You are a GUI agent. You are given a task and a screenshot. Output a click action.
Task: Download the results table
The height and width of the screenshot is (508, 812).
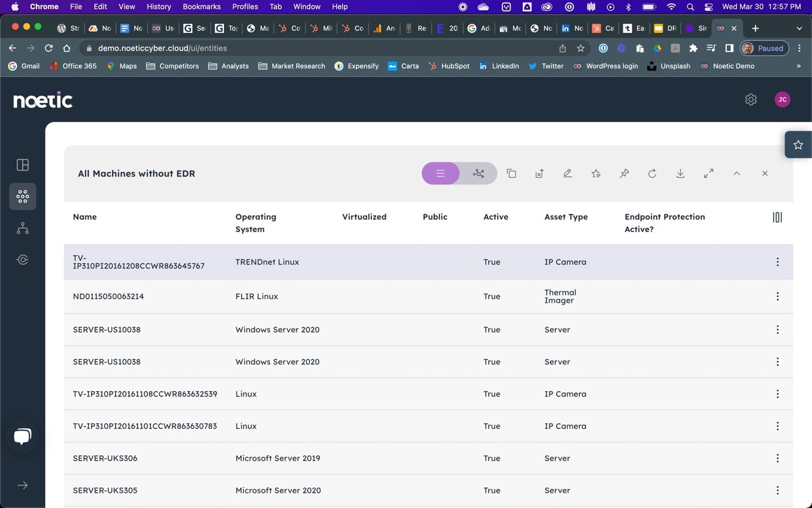pyautogui.click(x=681, y=174)
